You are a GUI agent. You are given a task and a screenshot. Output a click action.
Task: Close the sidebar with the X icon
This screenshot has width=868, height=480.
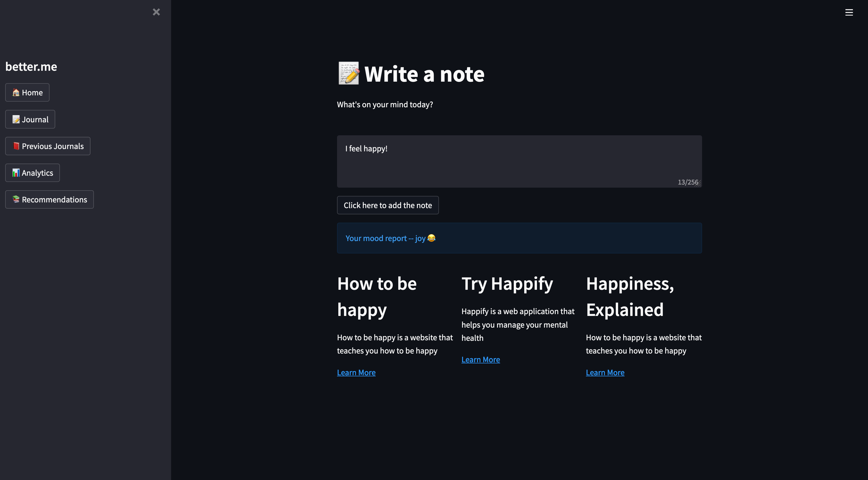(x=156, y=12)
